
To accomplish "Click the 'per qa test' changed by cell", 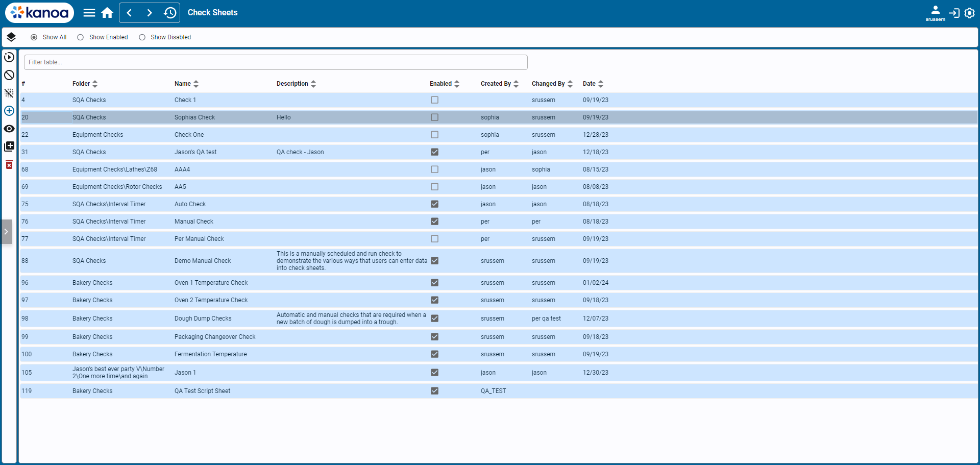I will tap(546, 319).
